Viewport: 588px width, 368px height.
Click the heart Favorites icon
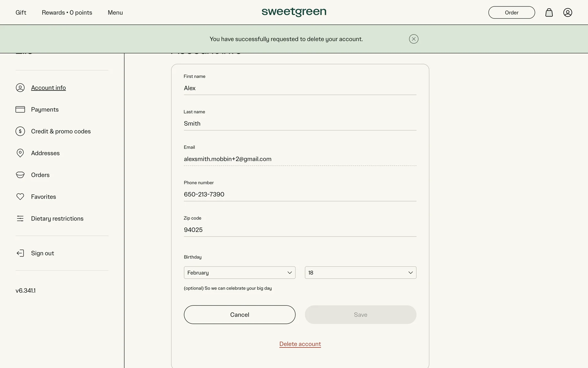[20, 197]
